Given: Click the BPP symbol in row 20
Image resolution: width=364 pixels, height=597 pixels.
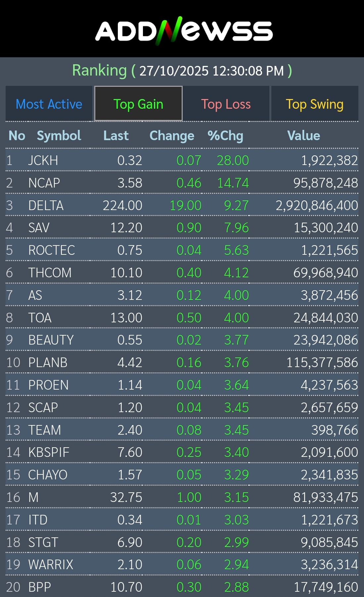Looking at the screenshot, I should pyautogui.click(x=40, y=587).
